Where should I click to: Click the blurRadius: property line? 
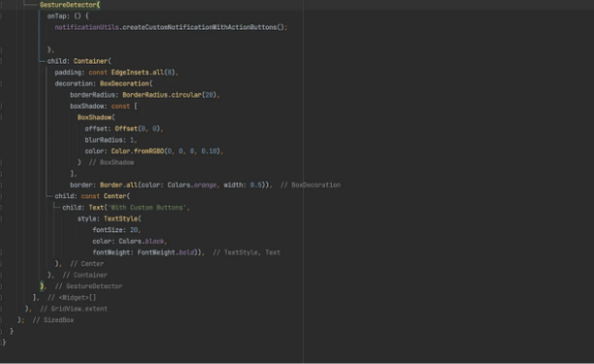click(111, 140)
